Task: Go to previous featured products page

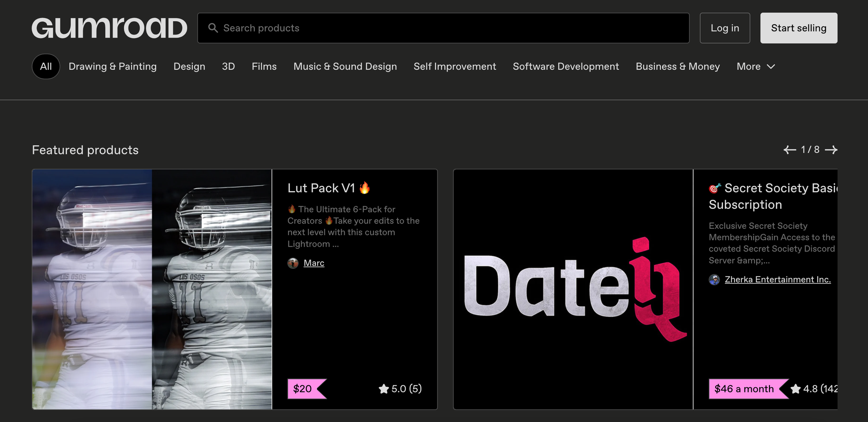Action: coord(789,150)
